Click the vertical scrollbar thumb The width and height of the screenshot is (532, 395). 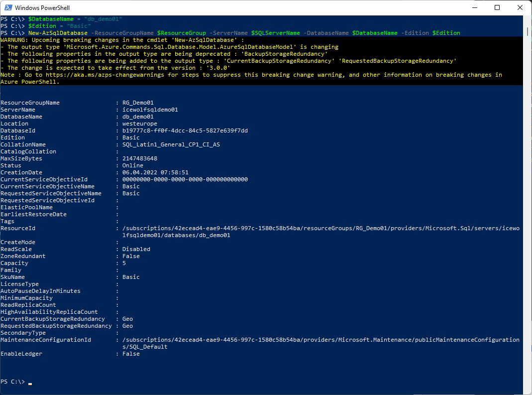[527, 31]
